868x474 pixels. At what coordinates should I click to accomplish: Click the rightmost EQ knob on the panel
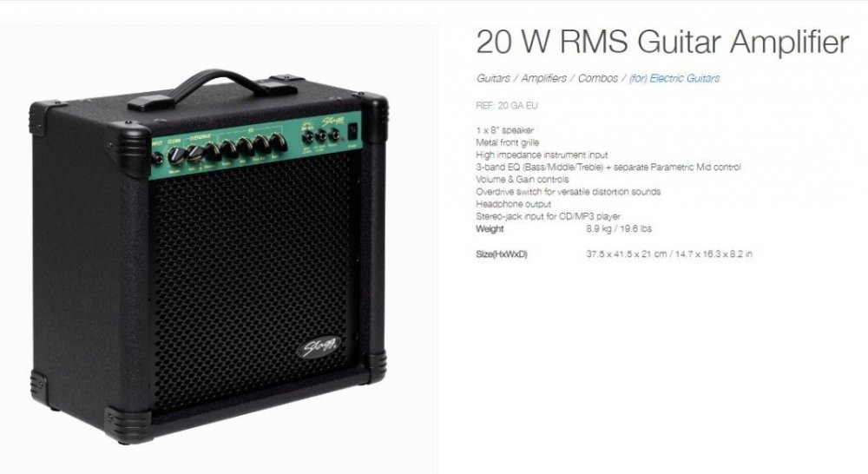coord(278,142)
